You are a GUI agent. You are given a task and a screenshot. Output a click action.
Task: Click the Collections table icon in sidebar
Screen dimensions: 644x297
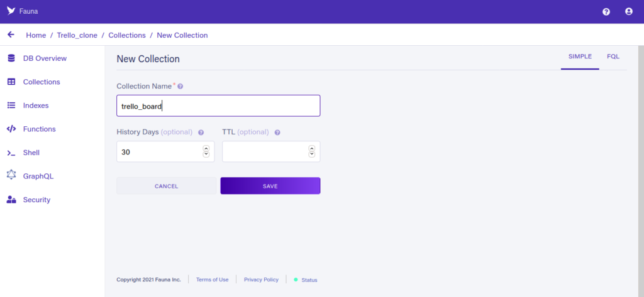(x=11, y=82)
